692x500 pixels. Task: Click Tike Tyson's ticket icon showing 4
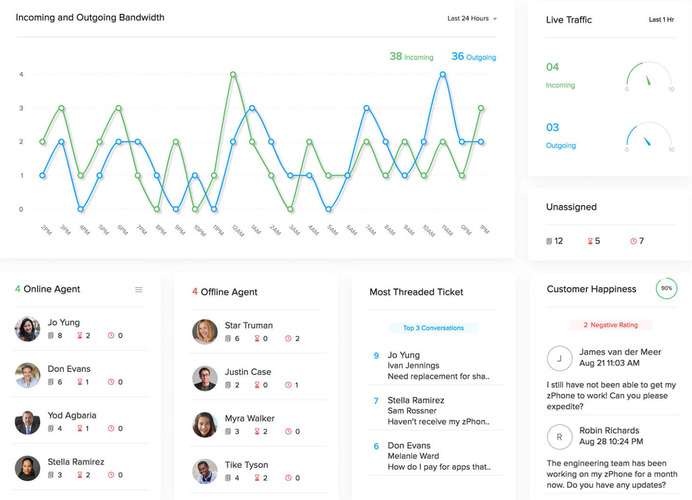(x=228, y=478)
